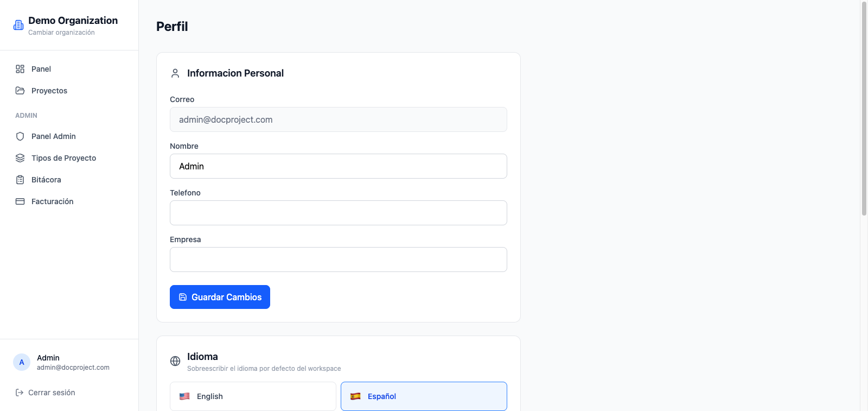Click the Facturación credit card icon
868x411 pixels.
pos(20,201)
